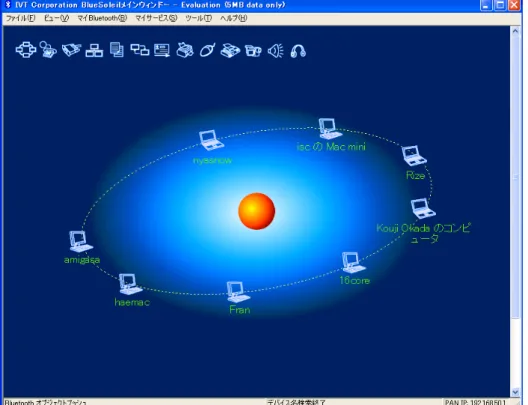Click the 'hsemac' device name text

132,302
